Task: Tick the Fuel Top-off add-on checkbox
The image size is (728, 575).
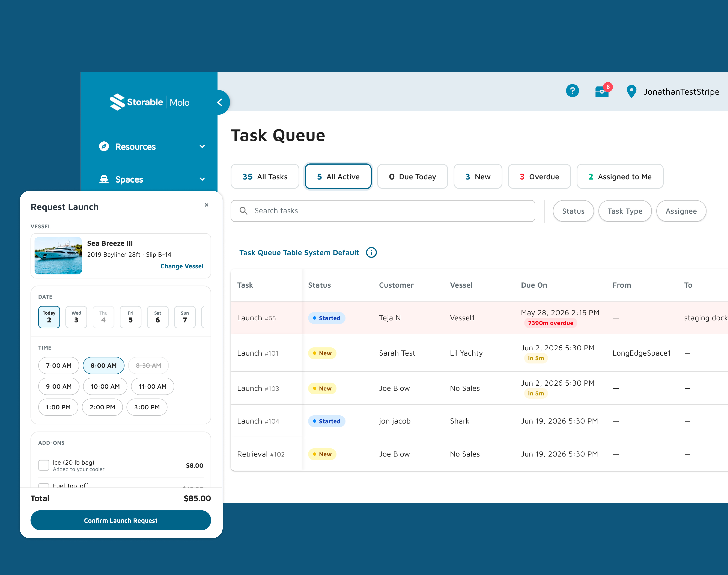Action: (x=44, y=485)
